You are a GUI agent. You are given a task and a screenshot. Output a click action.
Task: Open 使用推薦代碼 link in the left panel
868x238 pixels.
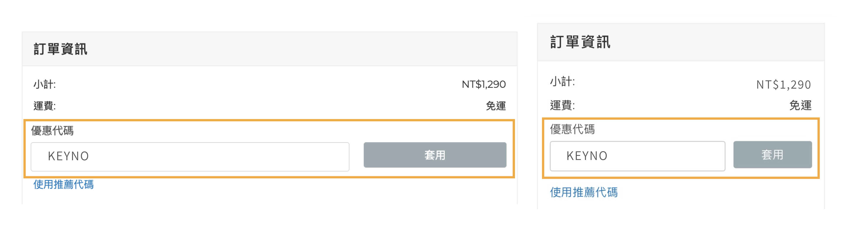[x=63, y=184]
